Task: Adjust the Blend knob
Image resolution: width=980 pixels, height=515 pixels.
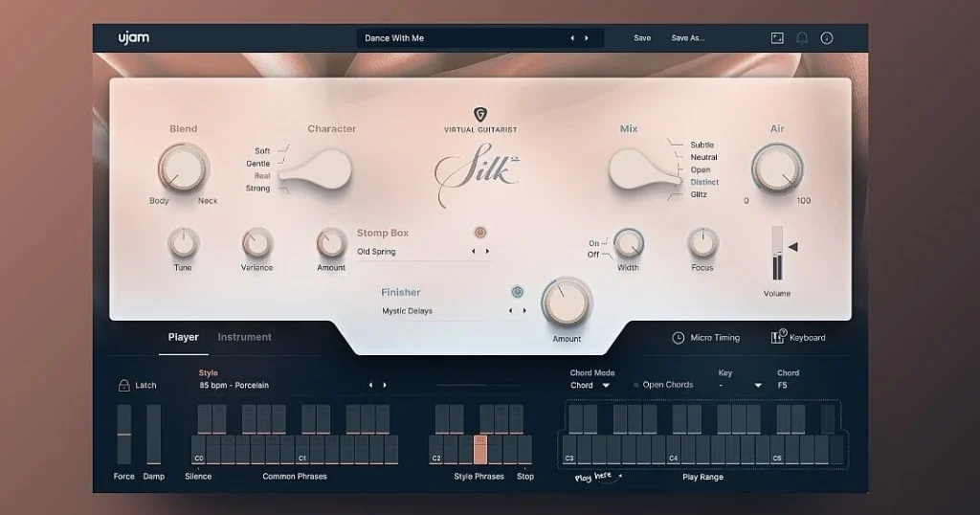Action: click(183, 168)
